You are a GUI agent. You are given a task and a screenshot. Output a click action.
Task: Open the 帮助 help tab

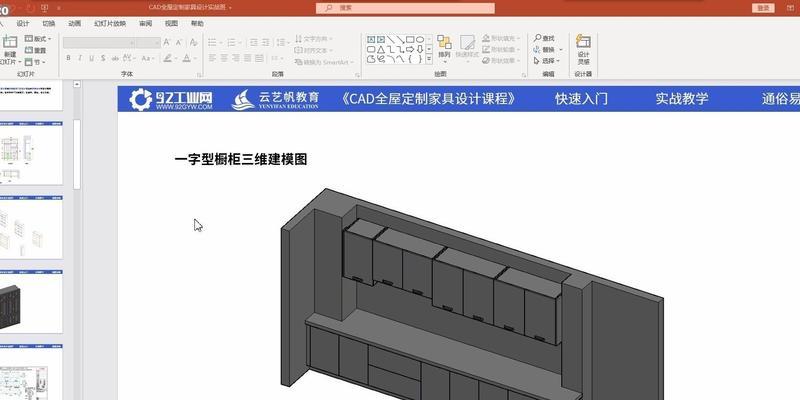197,23
